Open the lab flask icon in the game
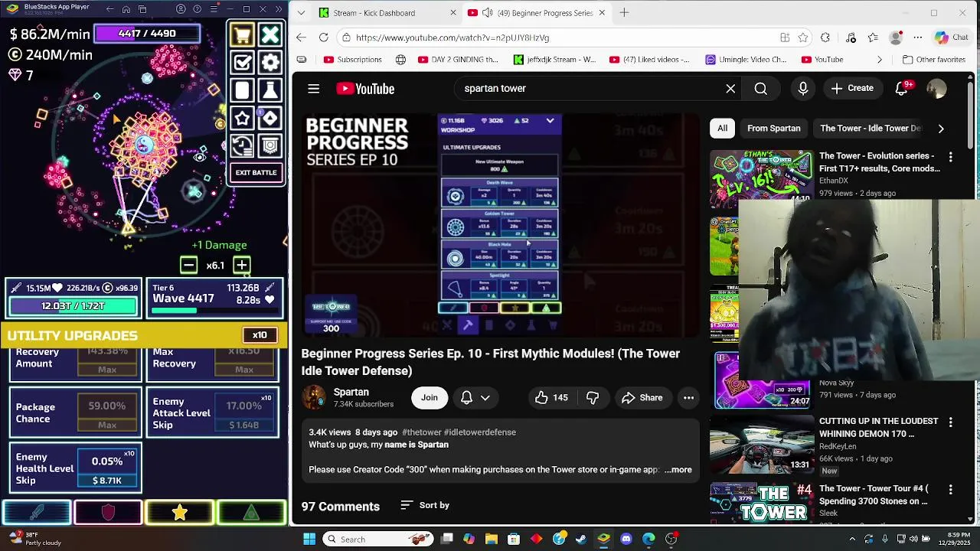 [270, 90]
